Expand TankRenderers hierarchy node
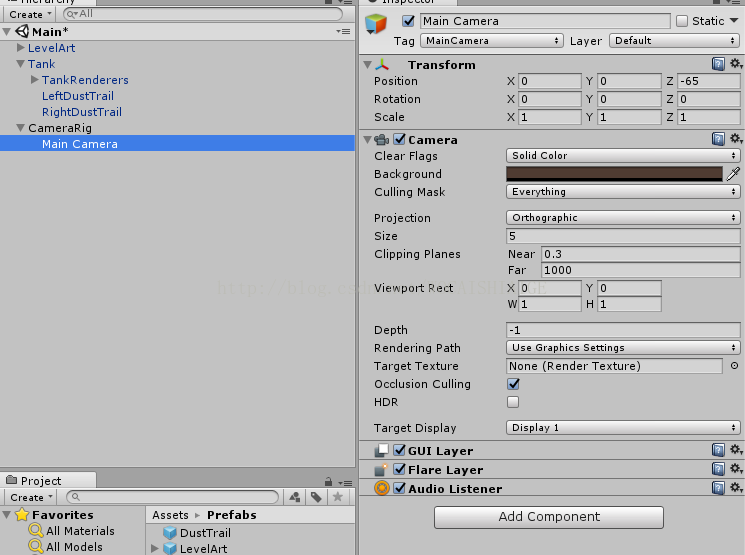Screen dimensions: 745x555 click(35, 79)
